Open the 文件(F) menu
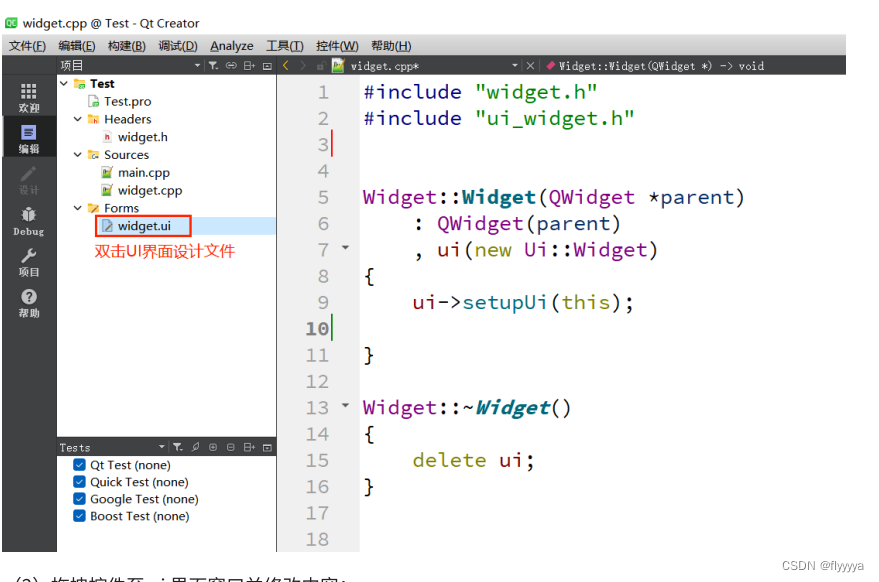This screenshot has height=582, width=879. [x=27, y=46]
